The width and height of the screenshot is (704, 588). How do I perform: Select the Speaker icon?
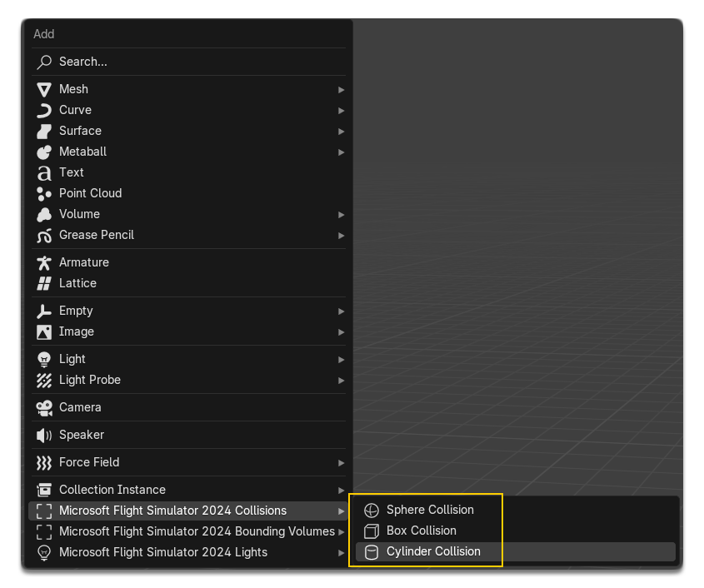pos(43,435)
